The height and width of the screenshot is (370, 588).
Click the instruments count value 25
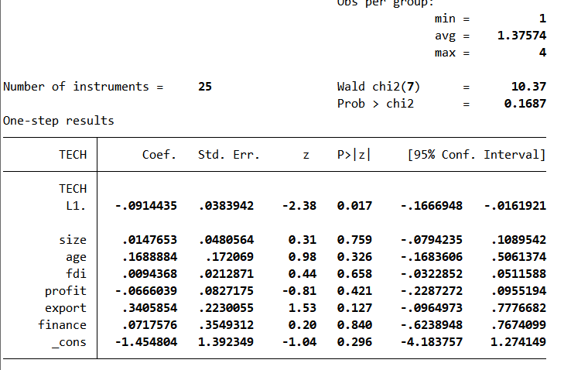tap(205, 87)
